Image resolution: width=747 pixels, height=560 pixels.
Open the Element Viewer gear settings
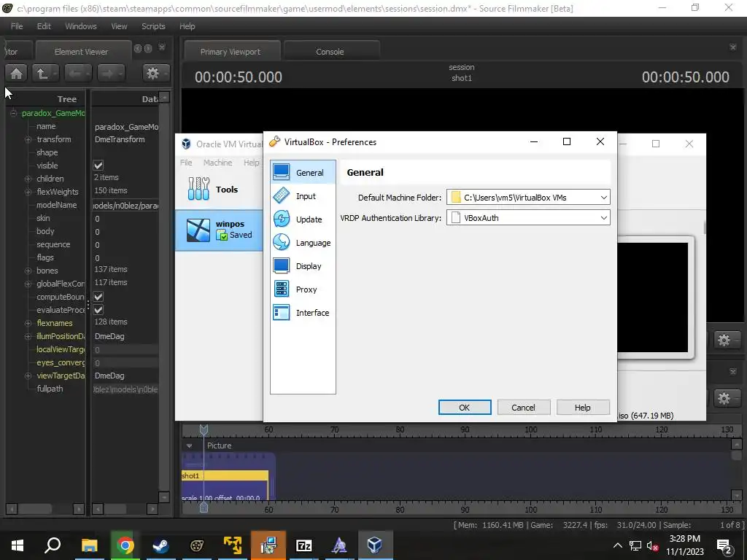[156, 74]
